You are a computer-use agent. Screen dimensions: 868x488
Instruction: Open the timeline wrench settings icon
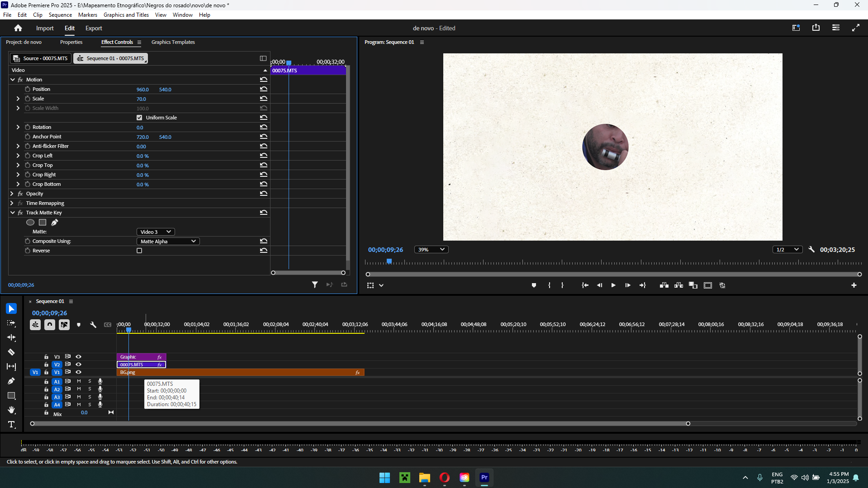point(94,325)
